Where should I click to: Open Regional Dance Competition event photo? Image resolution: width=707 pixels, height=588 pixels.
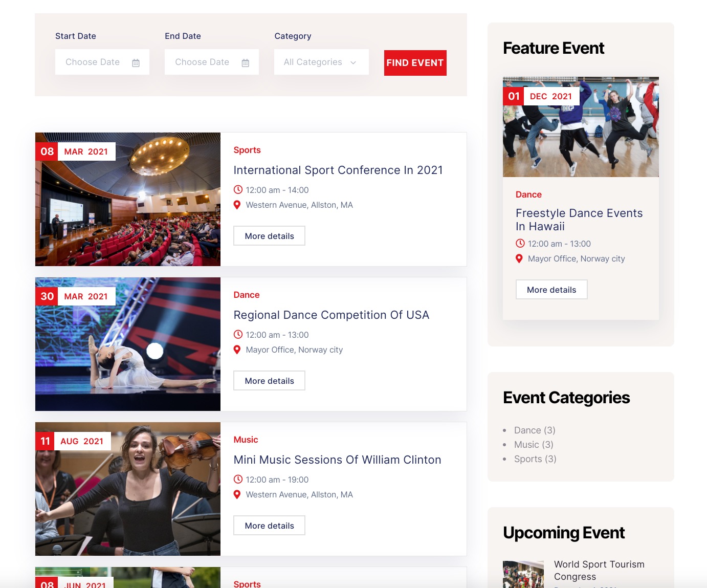point(128,344)
